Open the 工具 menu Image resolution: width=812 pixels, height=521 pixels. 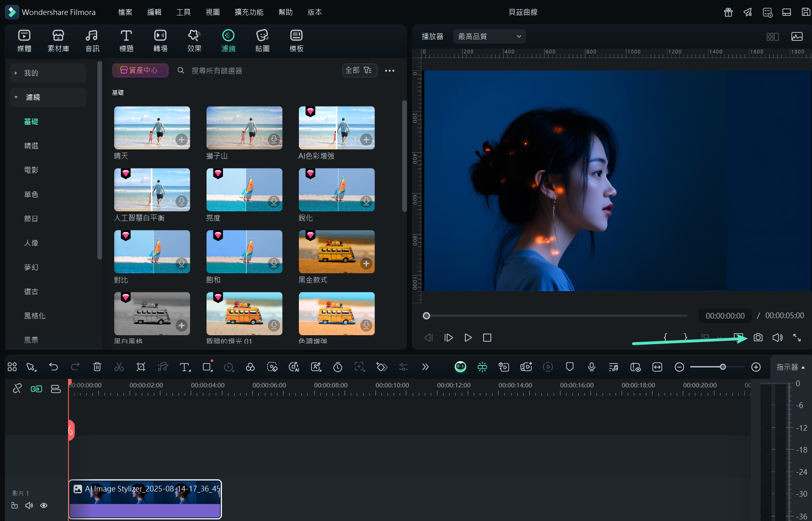tap(183, 12)
